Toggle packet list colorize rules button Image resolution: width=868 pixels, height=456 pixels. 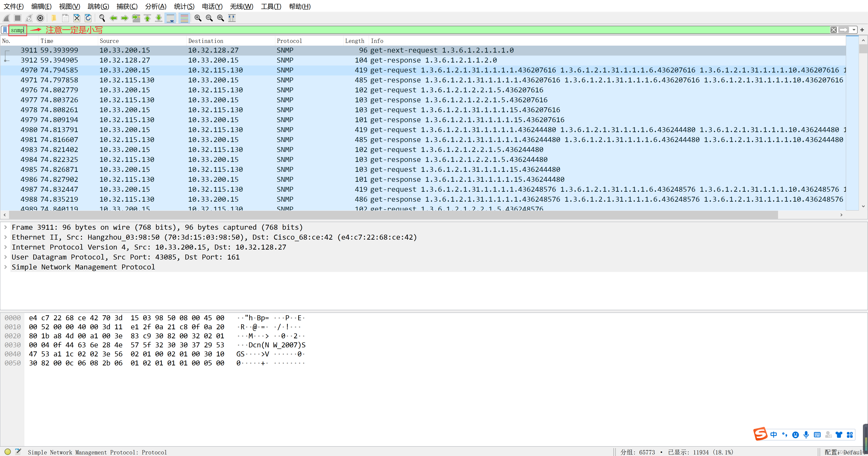[x=184, y=18]
